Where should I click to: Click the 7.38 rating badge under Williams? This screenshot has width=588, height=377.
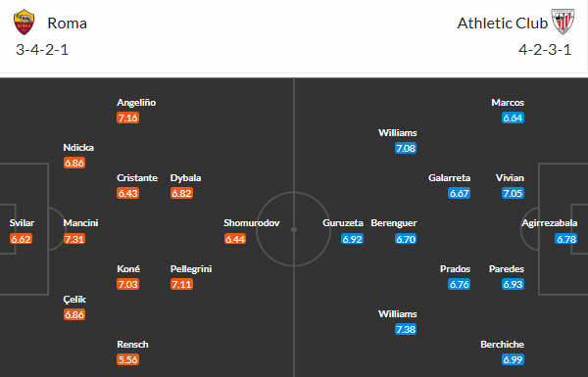tap(406, 329)
